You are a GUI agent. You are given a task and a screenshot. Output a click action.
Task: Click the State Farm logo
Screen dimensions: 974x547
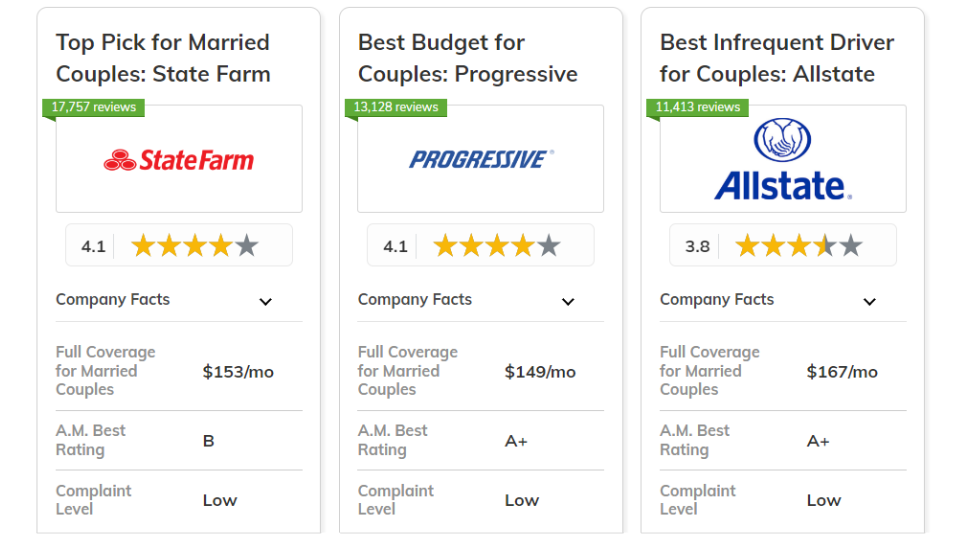(179, 160)
